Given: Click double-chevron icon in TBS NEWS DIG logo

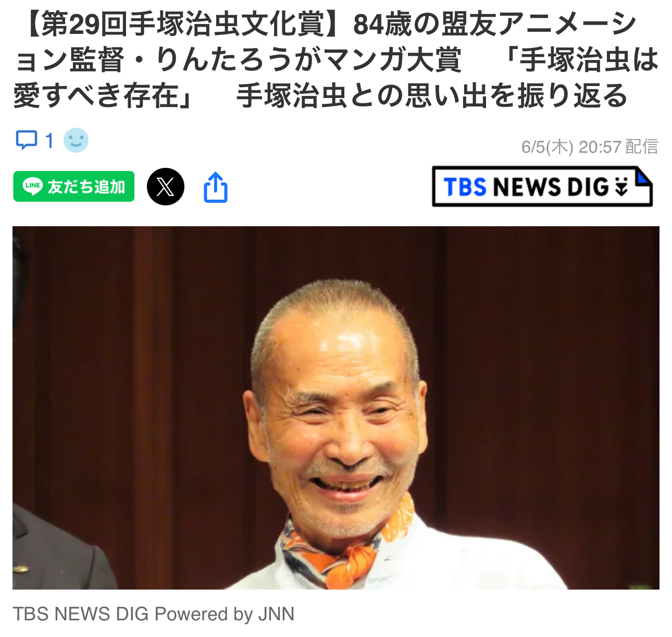Looking at the screenshot, I should tap(621, 187).
